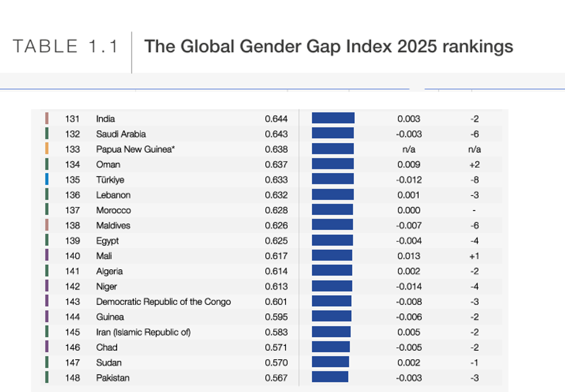
Task: Select Oman's score value 0.637
Action: click(x=276, y=164)
